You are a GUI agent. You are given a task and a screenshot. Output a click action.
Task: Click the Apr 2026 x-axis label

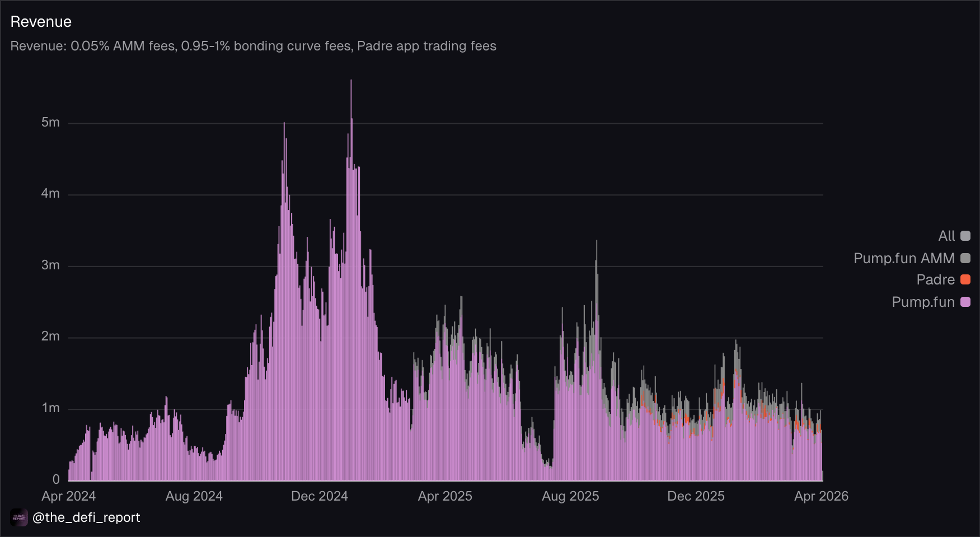click(x=821, y=496)
